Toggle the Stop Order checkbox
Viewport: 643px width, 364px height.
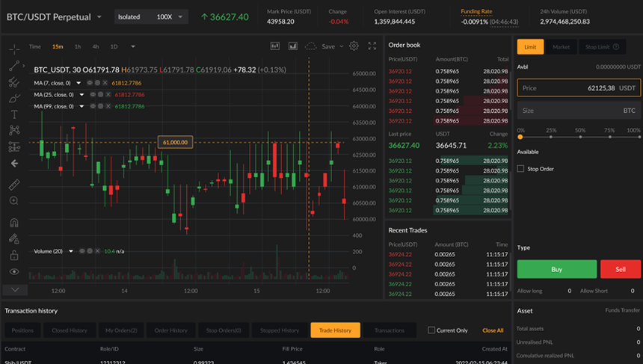[x=521, y=169]
